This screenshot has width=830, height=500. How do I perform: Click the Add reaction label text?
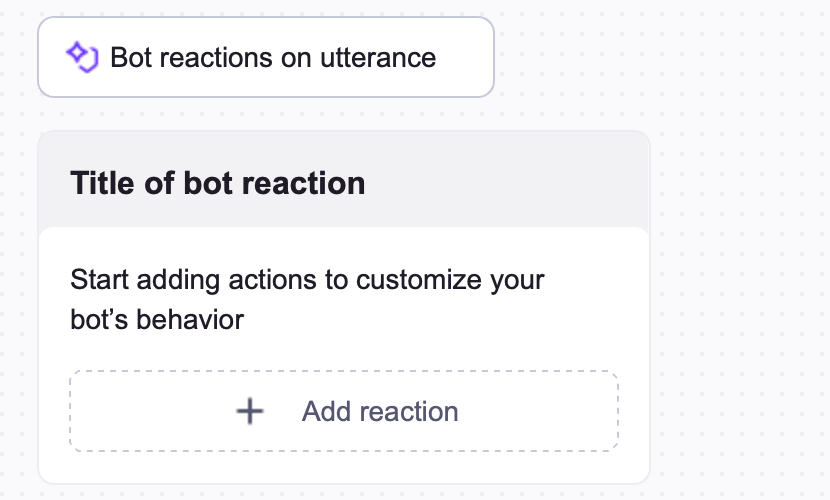click(x=380, y=411)
